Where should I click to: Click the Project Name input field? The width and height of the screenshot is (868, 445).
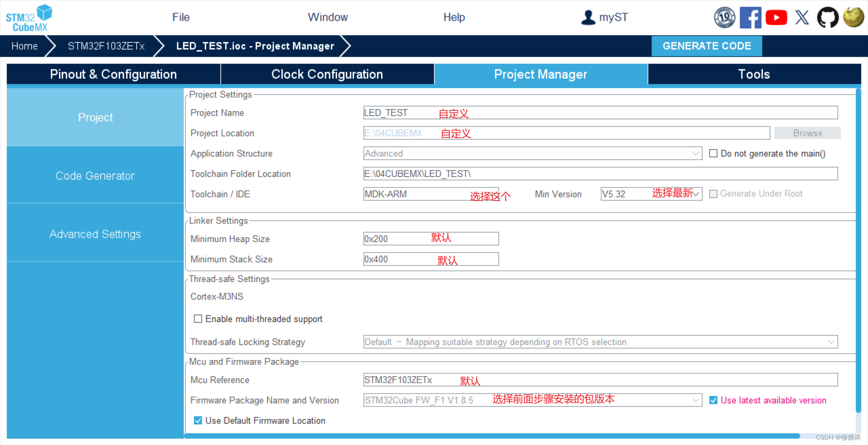click(600, 112)
